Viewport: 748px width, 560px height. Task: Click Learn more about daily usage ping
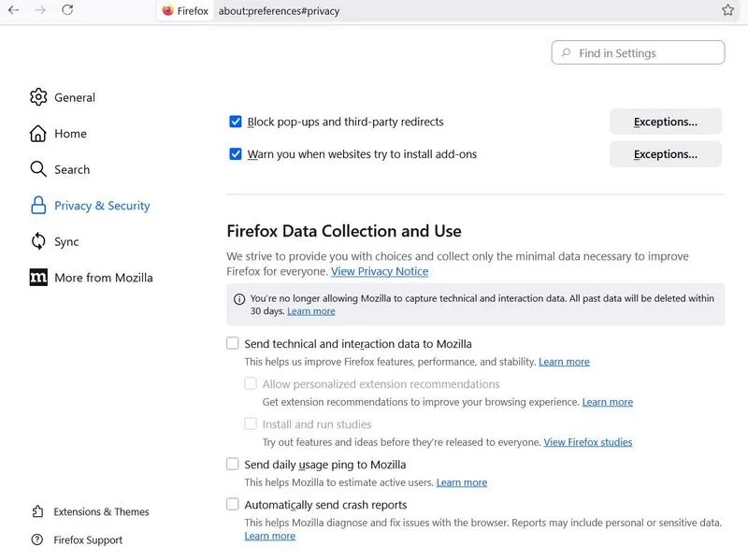tap(461, 482)
